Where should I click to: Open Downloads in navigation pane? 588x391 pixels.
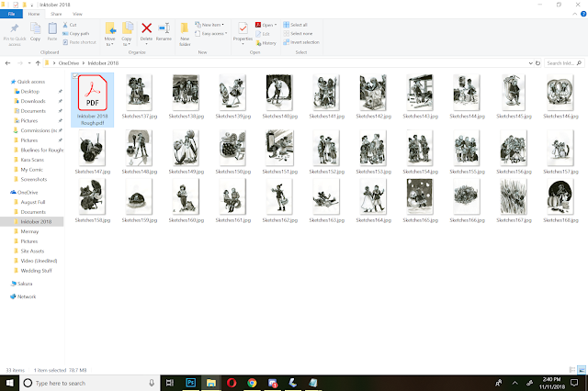(x=33, y=101)
